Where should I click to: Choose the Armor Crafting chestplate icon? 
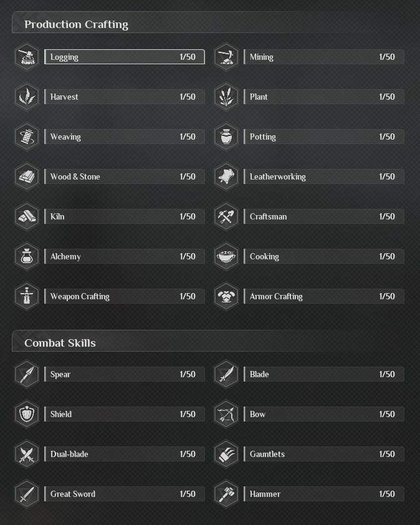pos(226,296)
